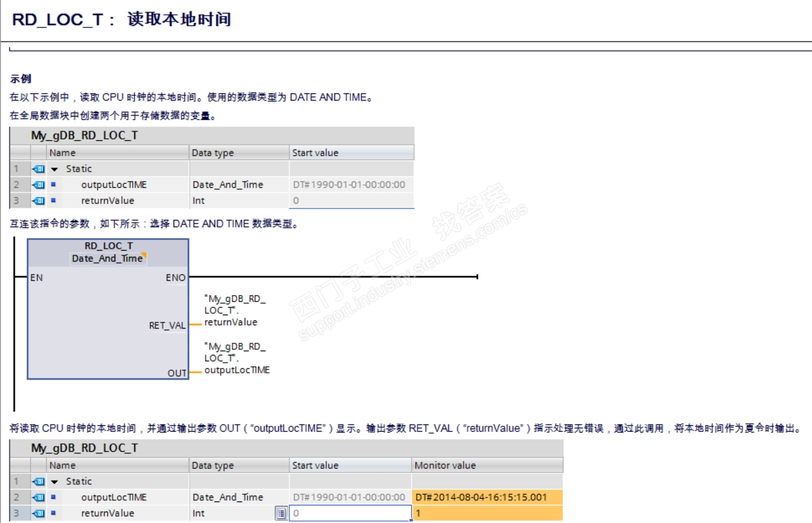Click outputLocTIME row tag icon in the monitored table
Screen dimensions: 812x523
click(x=38, y=497)
